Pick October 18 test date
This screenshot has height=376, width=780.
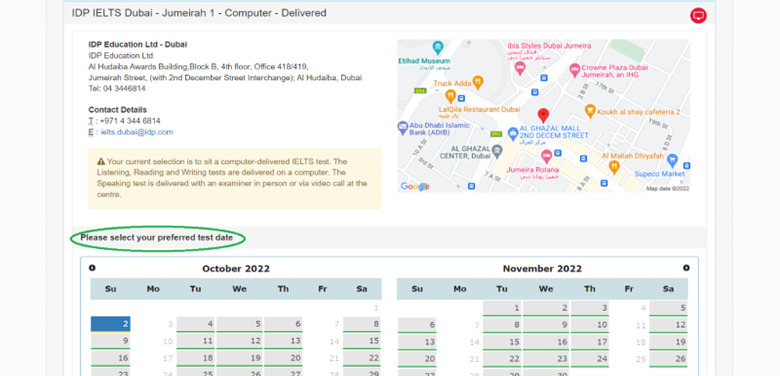195,358
